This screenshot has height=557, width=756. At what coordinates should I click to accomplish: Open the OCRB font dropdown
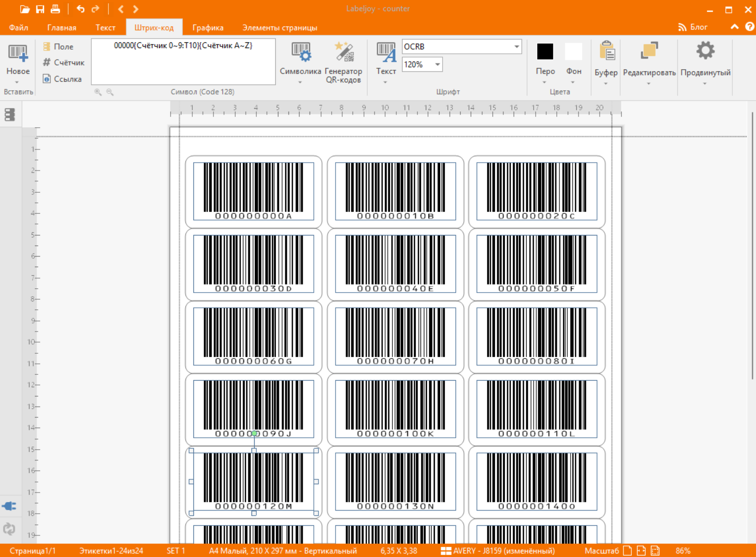pyautogui.click(x=516, y=46)
